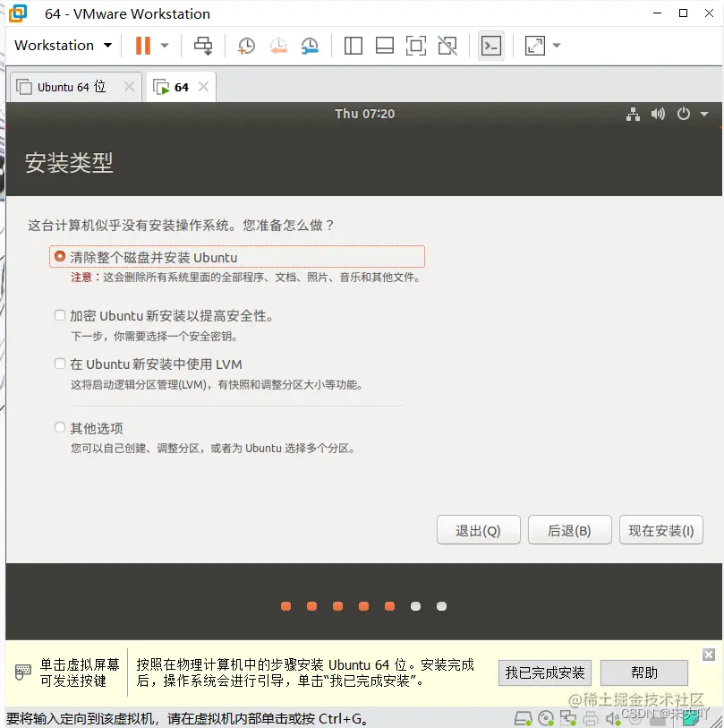The image size is (724, 728).
Task: Revert to the previous snapshot
Action: (278, 46)
